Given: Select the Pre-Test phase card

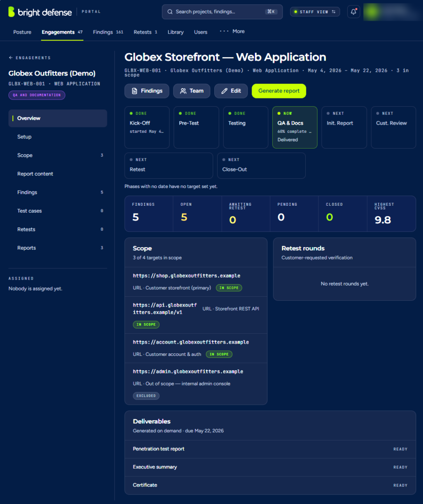Looking at the screenshot, I should (x=196, y=127).
